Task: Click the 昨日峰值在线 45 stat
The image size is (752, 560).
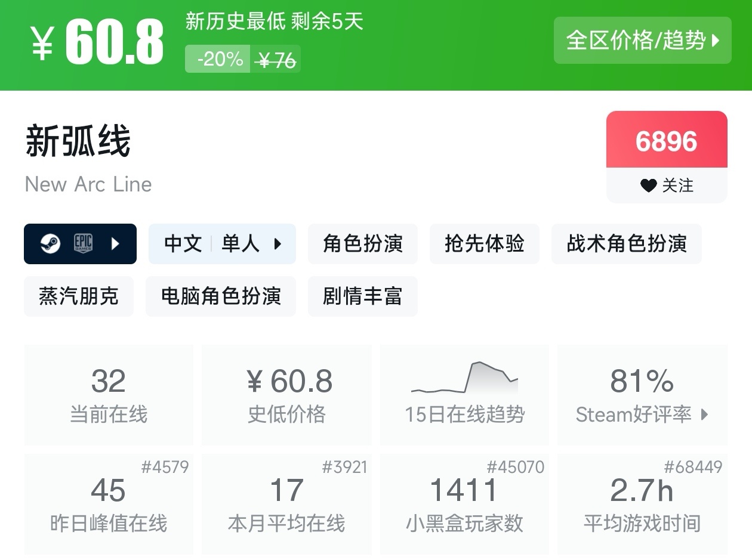Action: (x=109, y=504)
